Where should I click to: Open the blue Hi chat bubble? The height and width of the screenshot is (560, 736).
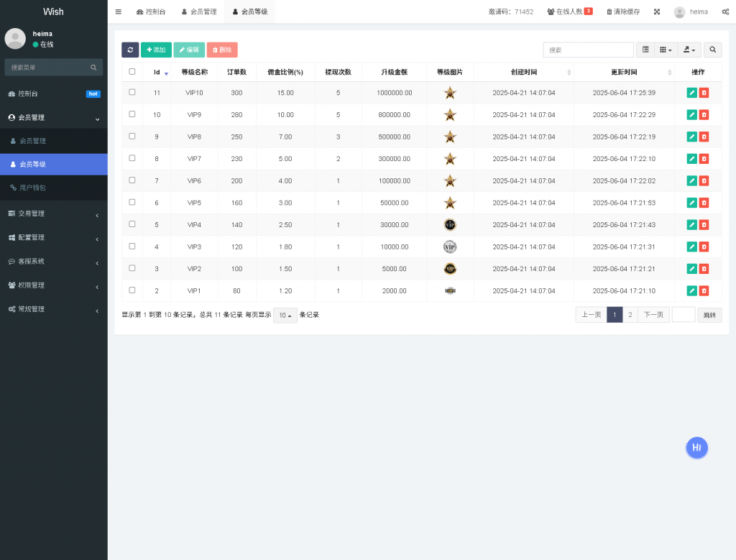(x=696, y=447)
